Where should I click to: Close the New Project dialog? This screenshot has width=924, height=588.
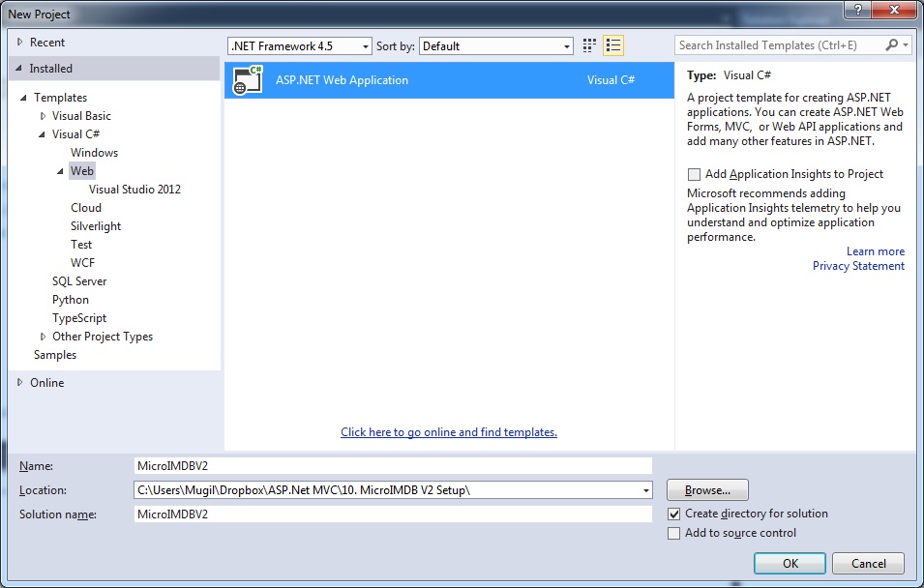pyautogui.click(x=894, y=10)
